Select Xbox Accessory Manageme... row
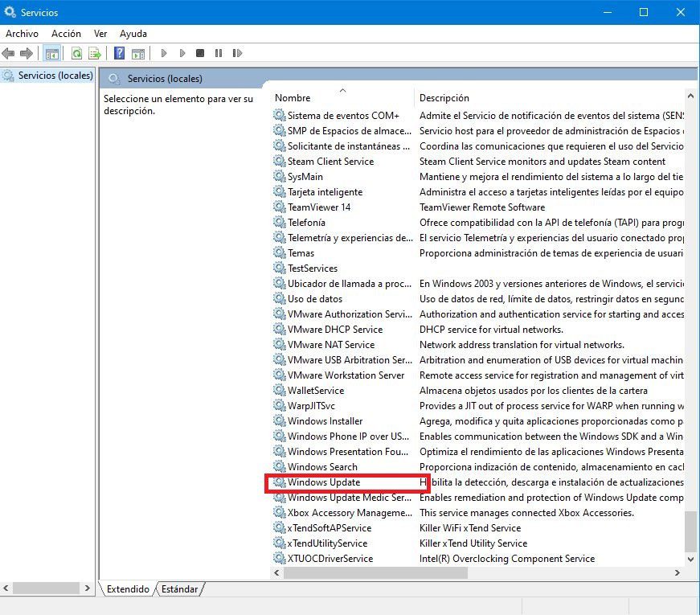This screenshot has width=700, height=615. click(478, 512)
